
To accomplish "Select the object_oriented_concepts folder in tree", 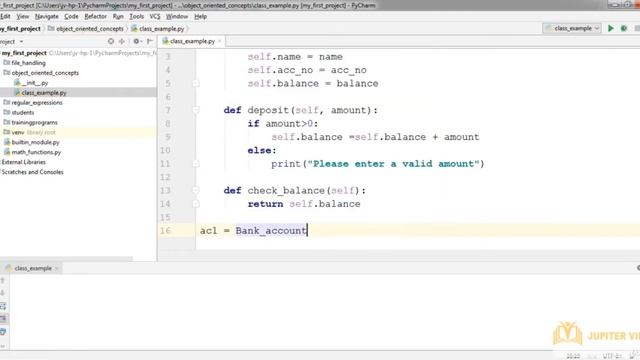I will click(45, 73).
